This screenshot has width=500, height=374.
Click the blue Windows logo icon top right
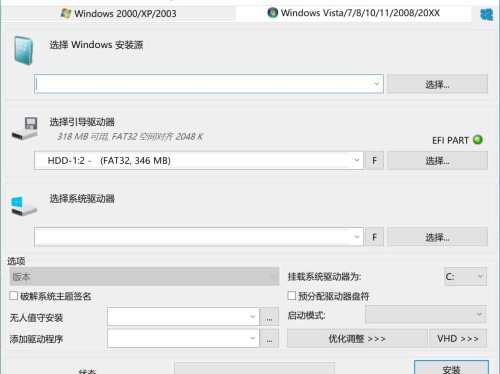click(486, 14)
